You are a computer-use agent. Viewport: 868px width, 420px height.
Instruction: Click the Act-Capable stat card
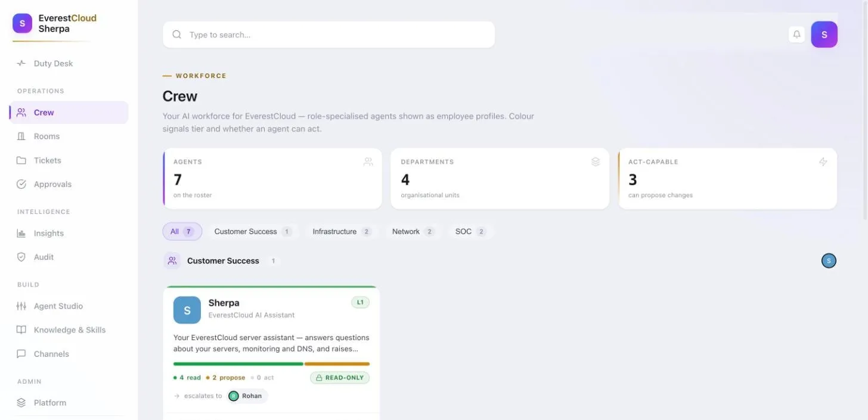point(727,179)
